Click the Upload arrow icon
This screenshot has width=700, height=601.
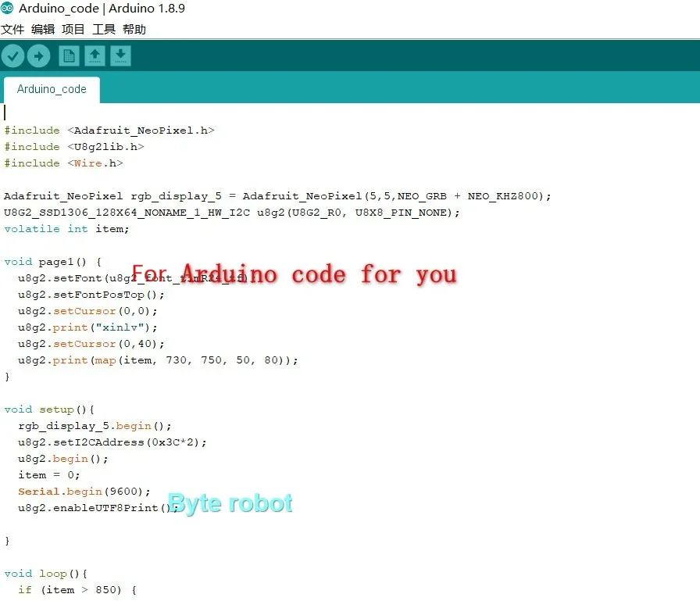(39, 56)
